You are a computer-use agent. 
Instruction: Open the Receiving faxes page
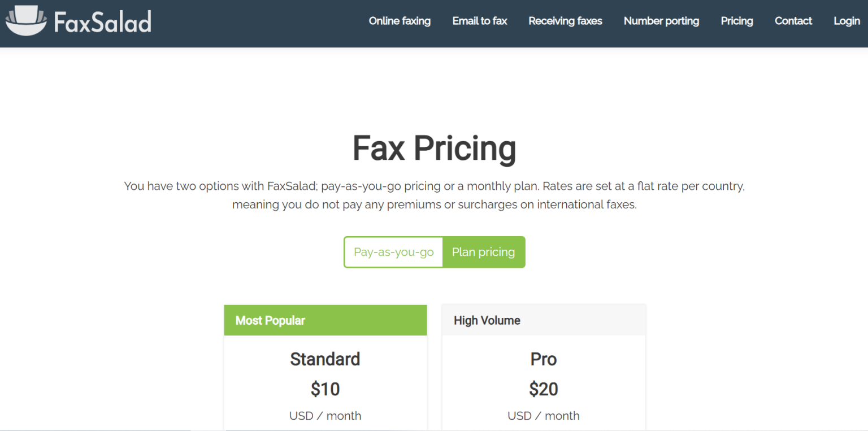coord(565,21)
